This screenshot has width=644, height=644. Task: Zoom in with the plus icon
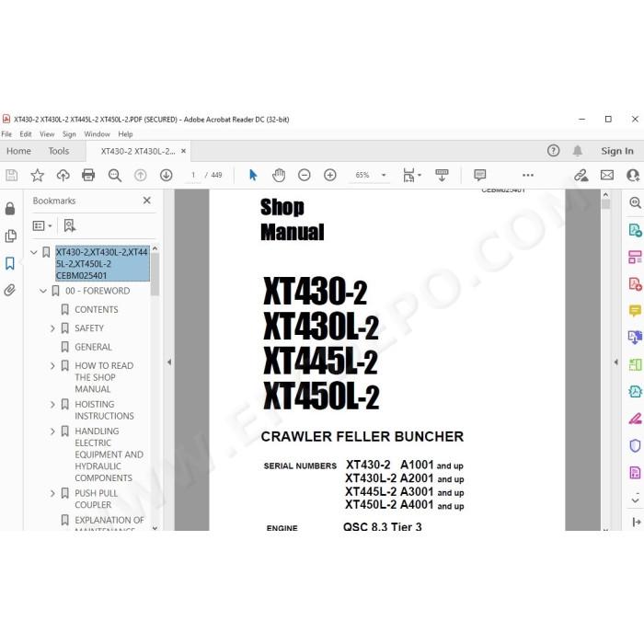coord(329,176)
